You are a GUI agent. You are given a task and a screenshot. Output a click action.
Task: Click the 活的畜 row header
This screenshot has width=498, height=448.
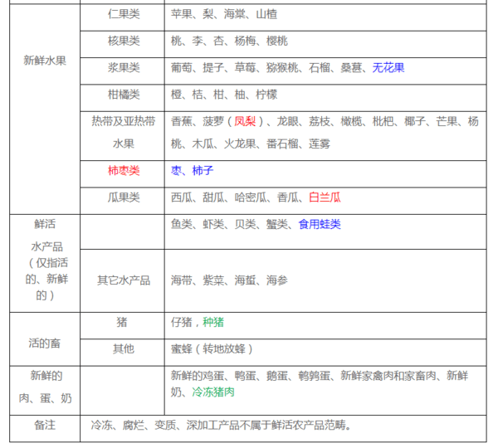point(45,343)
